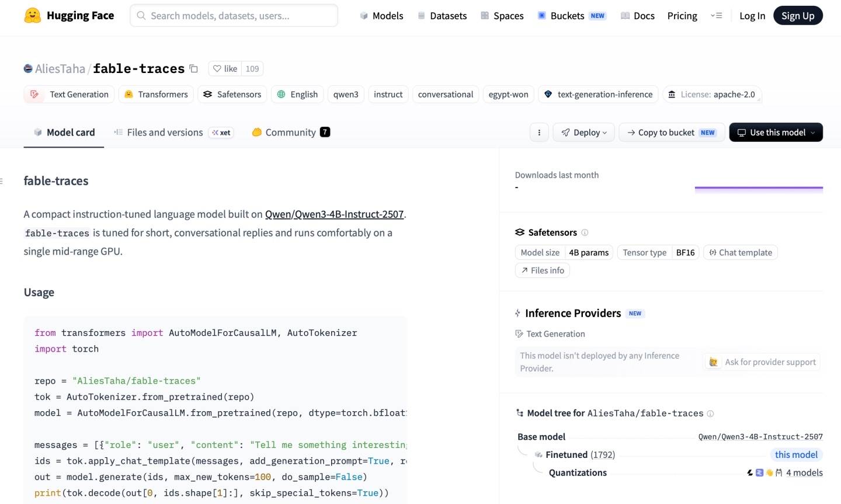This screenshot has width=841, height=504.
Task: Copy the model name fable-traces
Action: coord(194,69)
